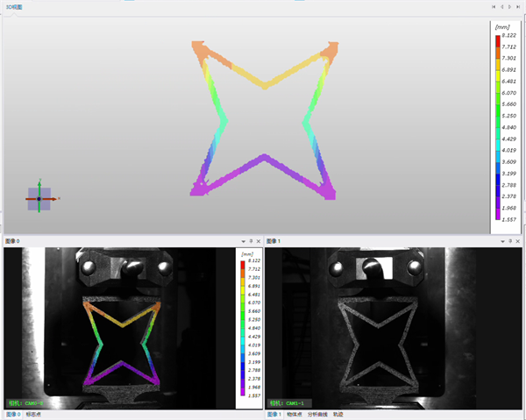The image size is (526, 420).
Task: Pin the 图像 0 panel
Action: click(x=251, y=241)
